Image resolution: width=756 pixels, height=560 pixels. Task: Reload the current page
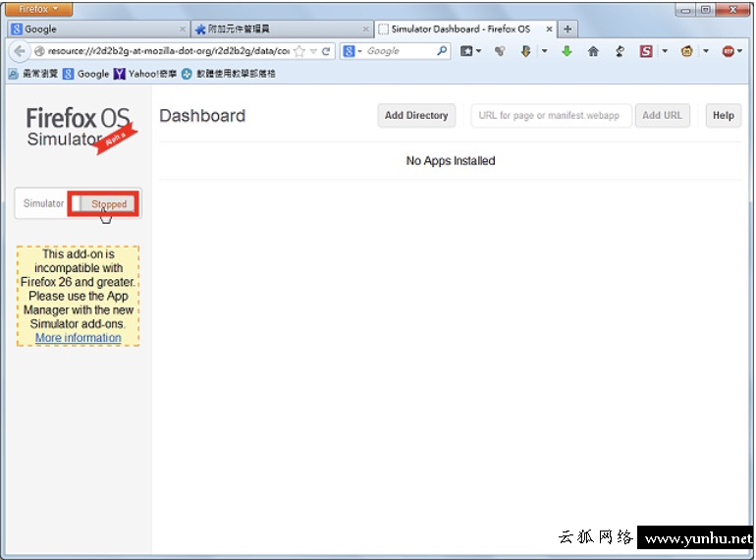326,51
